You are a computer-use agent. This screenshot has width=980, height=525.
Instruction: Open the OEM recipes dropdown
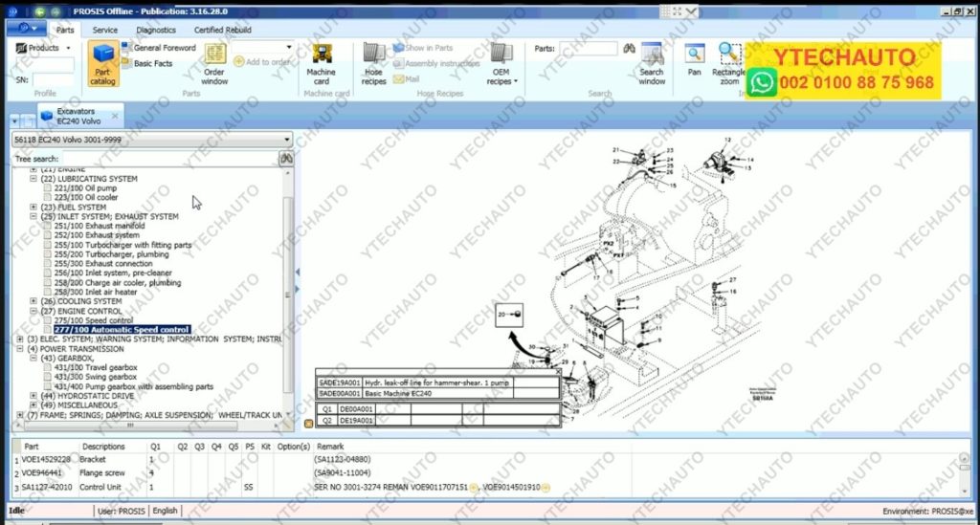501,63
